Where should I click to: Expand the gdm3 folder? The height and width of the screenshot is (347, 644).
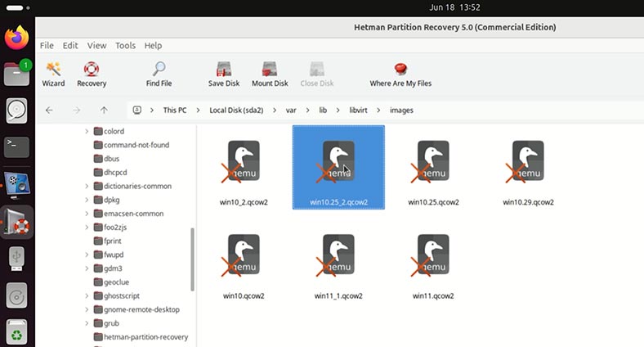pos(87,268)
